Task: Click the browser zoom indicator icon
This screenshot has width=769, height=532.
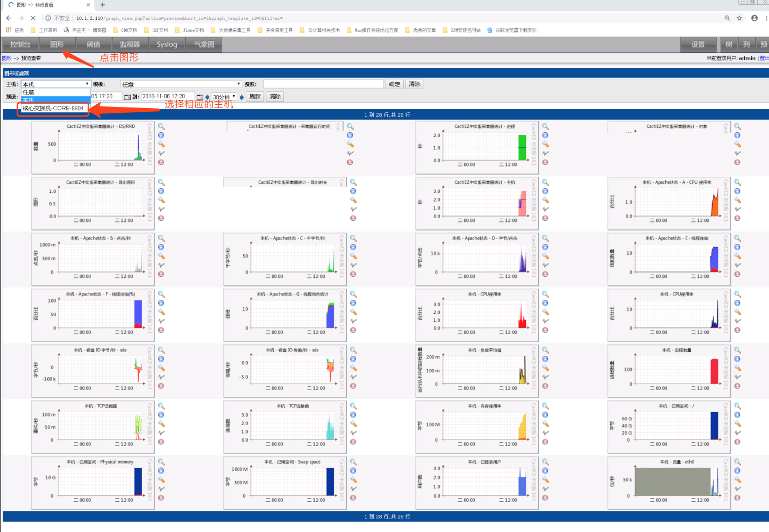Action: 727,18
